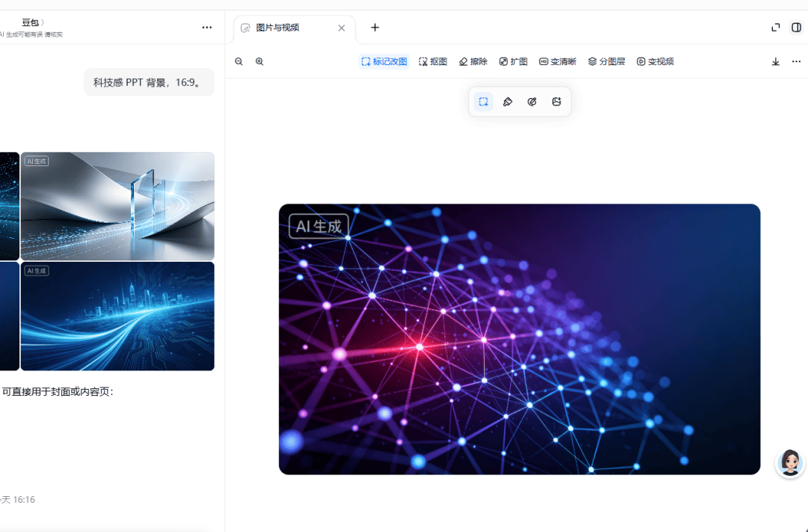This screenshot has width=808, height=532.
Task: Click the 豆包 assistant avatar icon
Action: coord(790,462)
